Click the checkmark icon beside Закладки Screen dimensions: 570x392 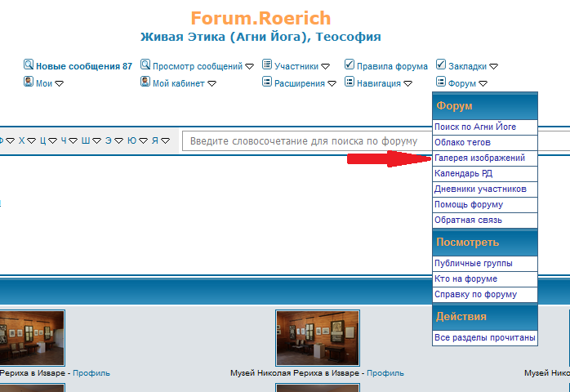[x=441, y=65]
